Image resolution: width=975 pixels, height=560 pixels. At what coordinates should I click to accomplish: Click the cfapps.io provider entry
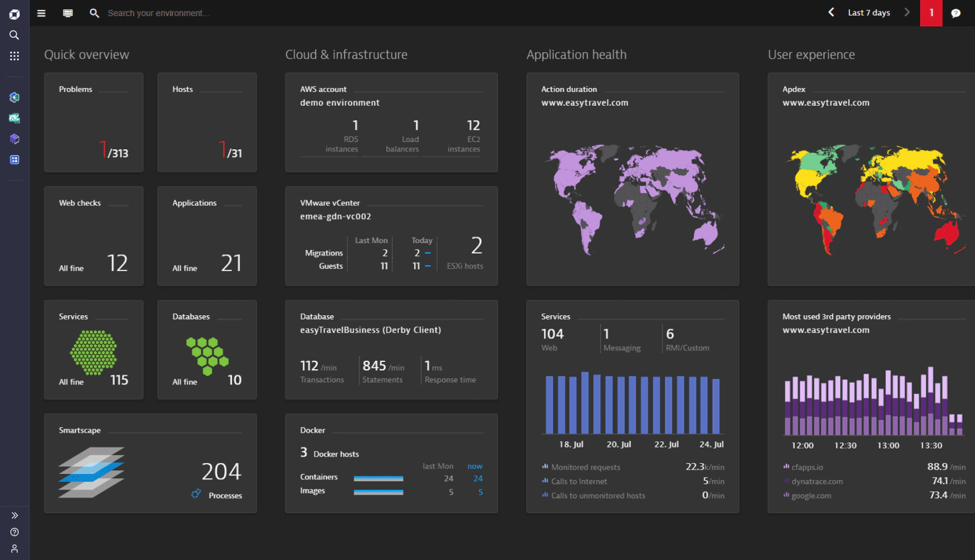click(803, 467)
